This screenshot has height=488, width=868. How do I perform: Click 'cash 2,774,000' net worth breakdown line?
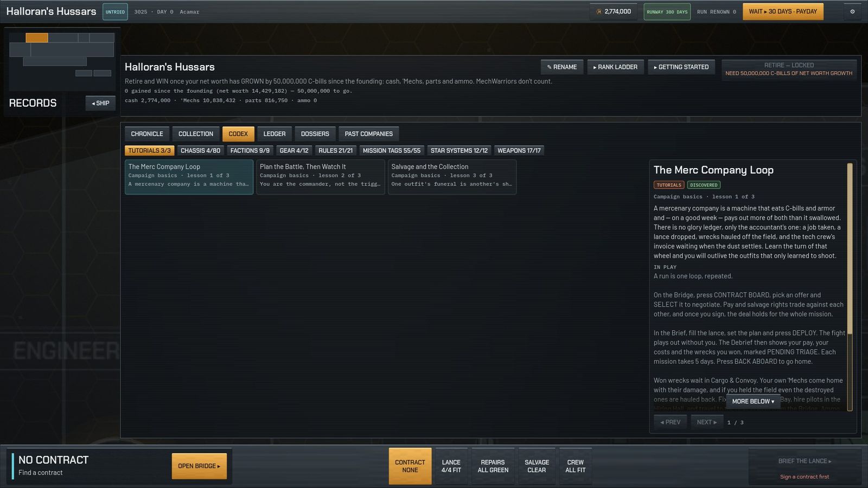[221, 100]
